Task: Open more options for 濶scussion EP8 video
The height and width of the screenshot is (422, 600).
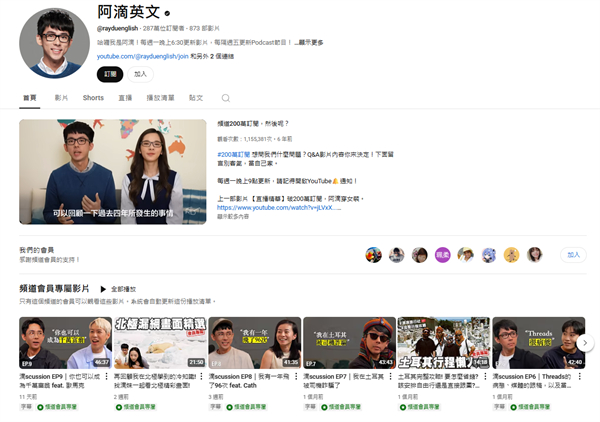Action: tap(296, 376)
